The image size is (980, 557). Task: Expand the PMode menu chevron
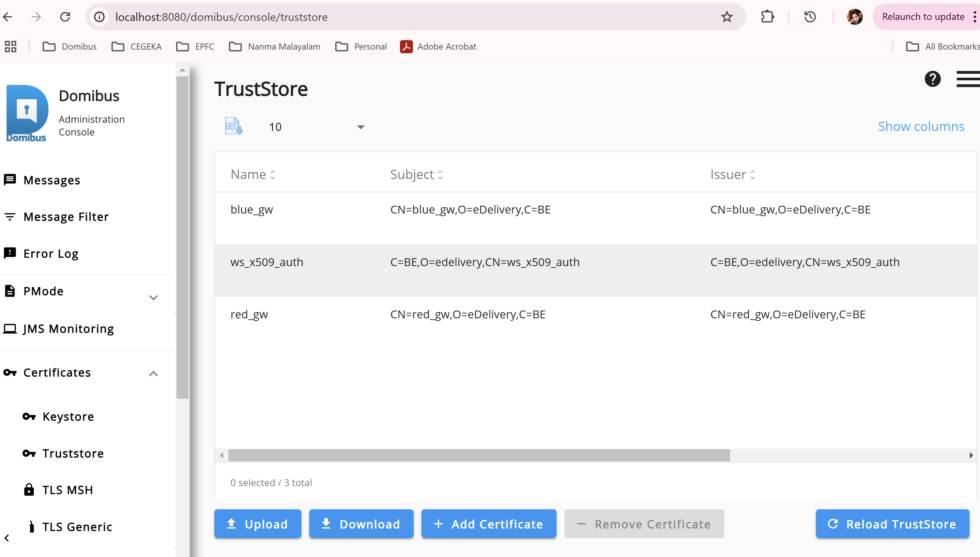tap(153, 297)
